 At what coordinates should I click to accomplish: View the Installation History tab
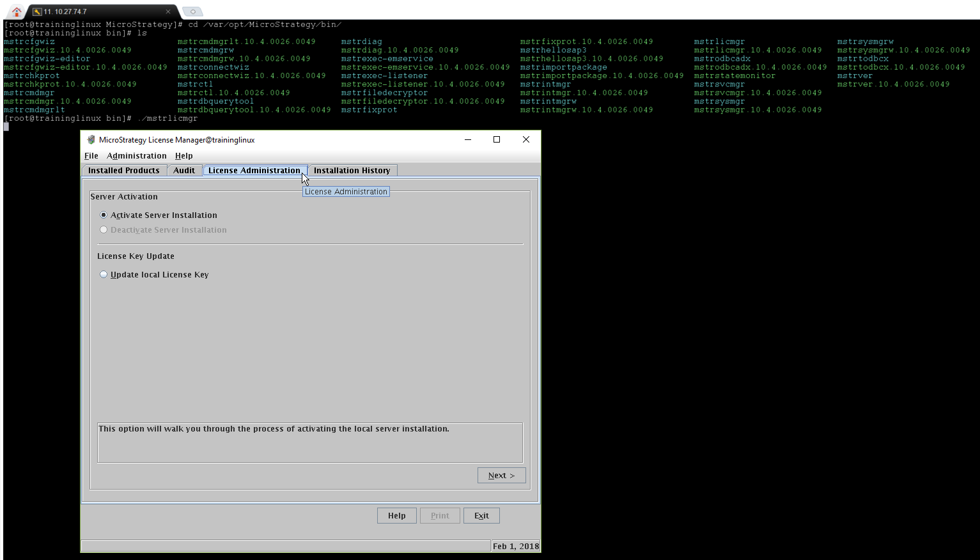coord(352,170)
